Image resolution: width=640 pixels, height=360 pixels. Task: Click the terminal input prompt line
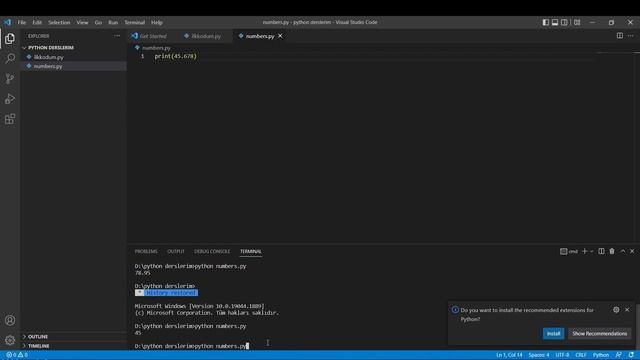(x=191, y=346)
